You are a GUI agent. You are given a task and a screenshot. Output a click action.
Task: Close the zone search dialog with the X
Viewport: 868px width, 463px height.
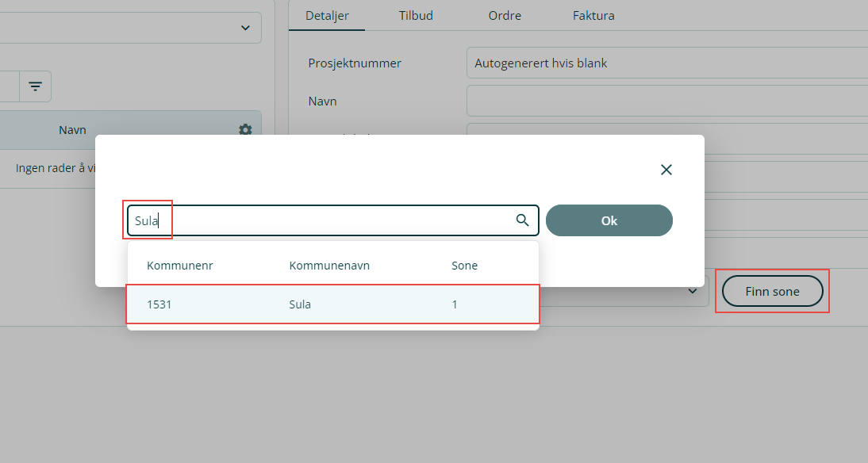(666, 170)
